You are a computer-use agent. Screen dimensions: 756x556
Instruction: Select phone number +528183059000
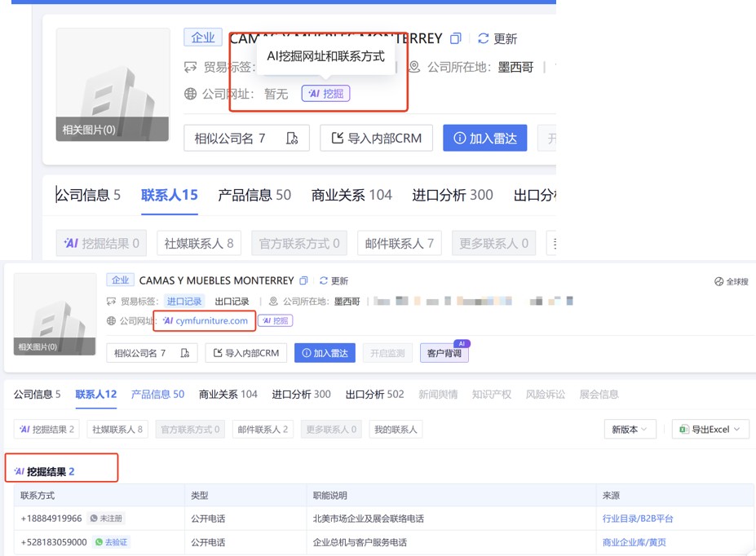click(x=54, y=542)
